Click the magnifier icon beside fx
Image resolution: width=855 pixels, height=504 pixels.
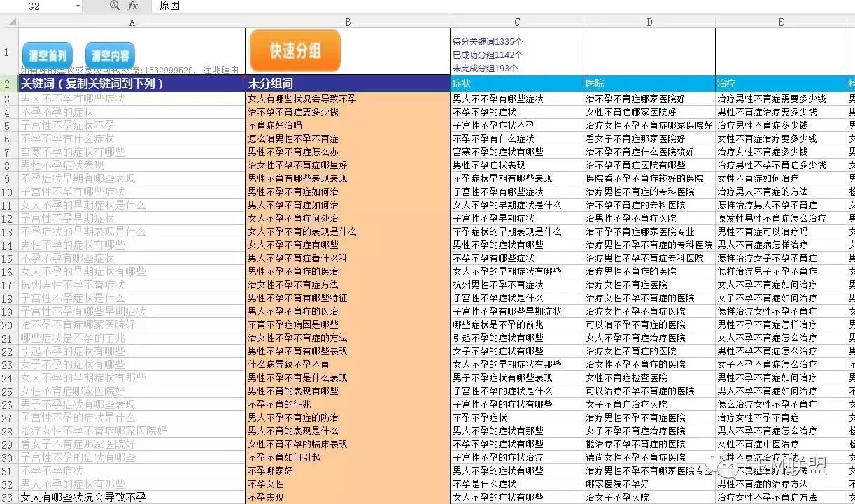click(115, 6)
